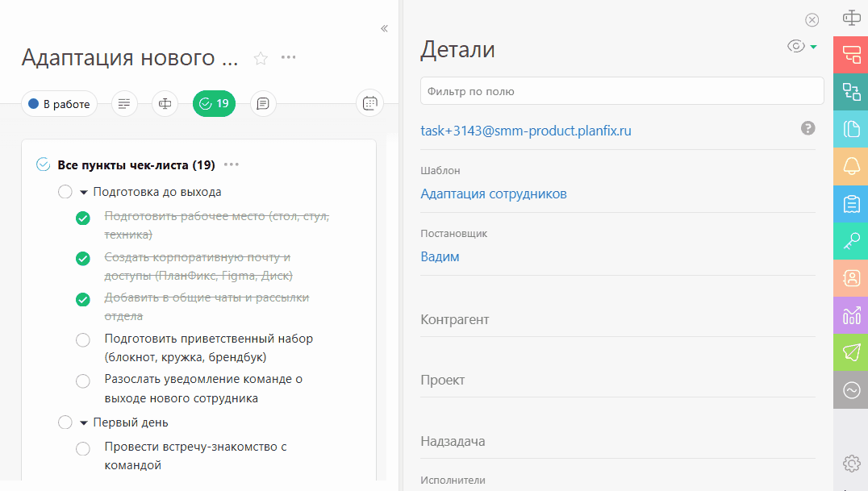Open the eye visibility dropdown in Детали
The image size is (868, 491).
coord(802,47)
